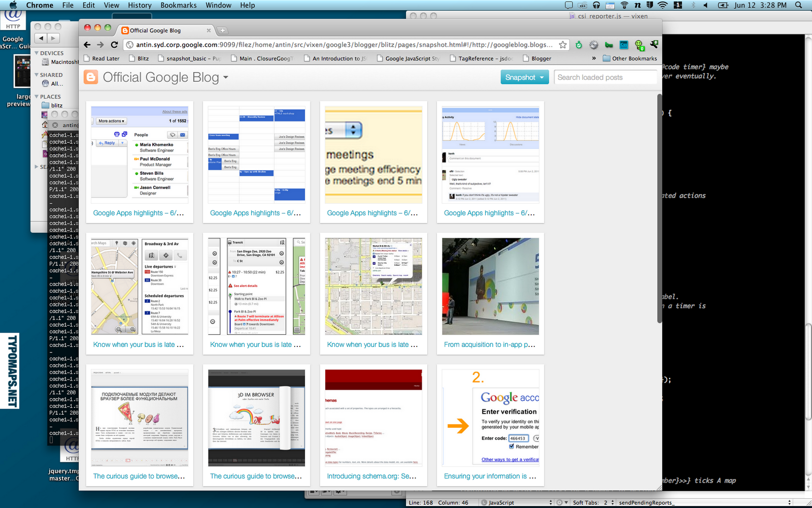Image resolution: width=812 pixels, height=508 pixels.
Task: Open the stage presentation photo thumbnail
Action: [491, 287]
